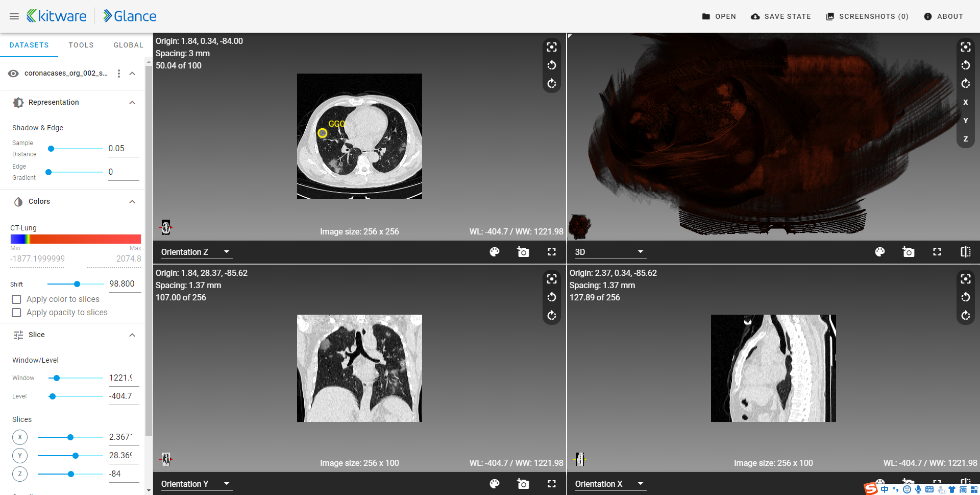980x495 pixels.
Task: Switch to the Global tab
Action: pyautogui.click(x=129, y=45)
